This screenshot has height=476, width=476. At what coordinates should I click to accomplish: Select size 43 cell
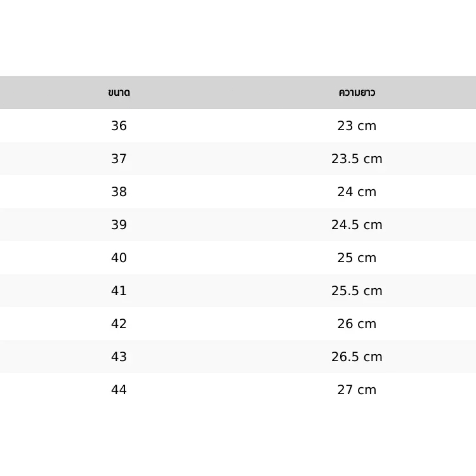click(119, 357)
